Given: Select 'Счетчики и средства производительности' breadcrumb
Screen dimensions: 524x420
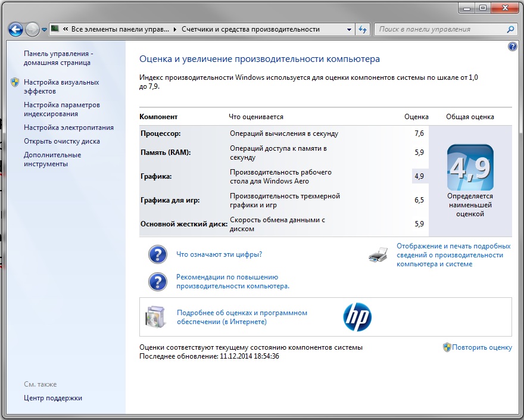Looking at the screenshot, I should pyautogui.click(x=250, y=29).
